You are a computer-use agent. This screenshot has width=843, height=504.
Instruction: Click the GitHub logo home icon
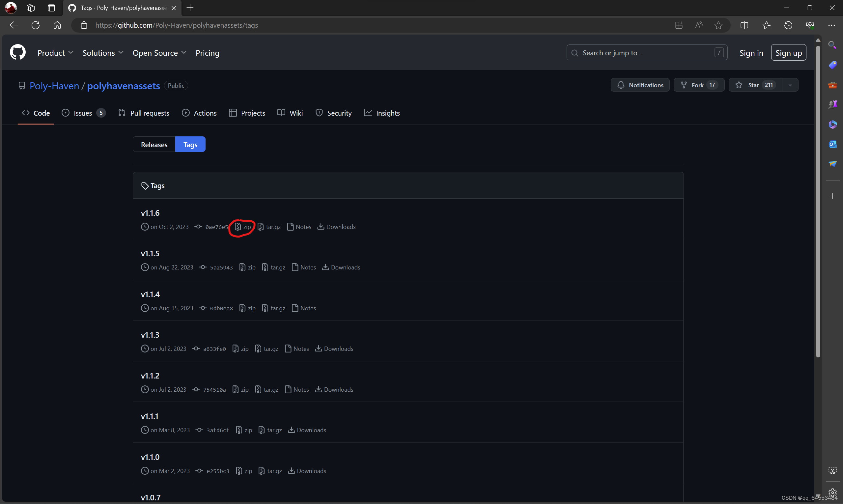click(x=18, y=53)
